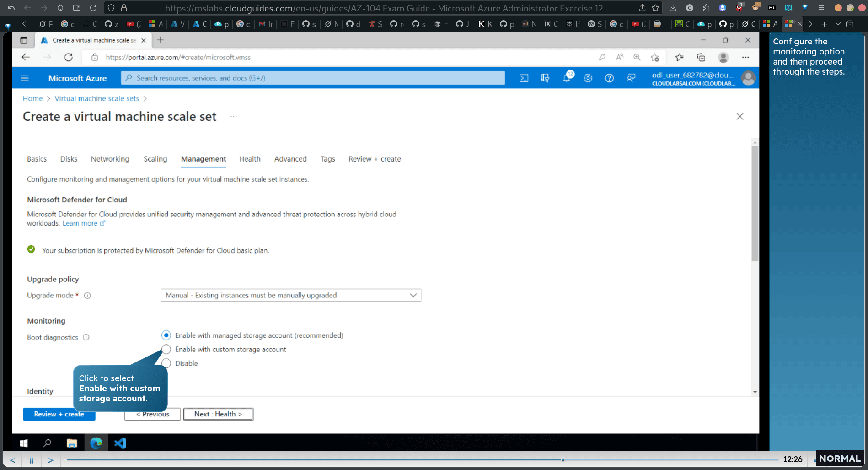Screen dimensions: 868x470
Task: Click the blade vertical scrollbar
Action: [x=755, y=204]
